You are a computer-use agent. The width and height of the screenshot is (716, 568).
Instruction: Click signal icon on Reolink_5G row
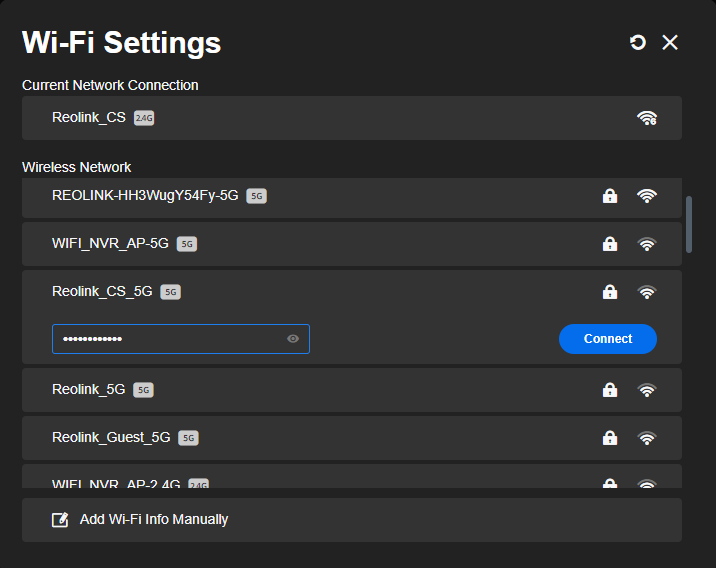(647, 390)
